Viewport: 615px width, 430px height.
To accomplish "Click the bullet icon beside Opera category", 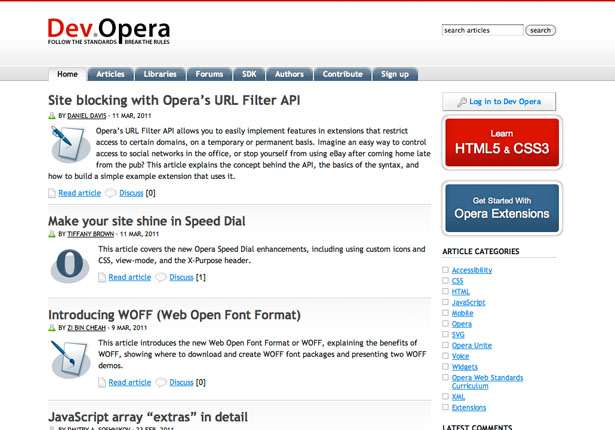I will 445,323.
